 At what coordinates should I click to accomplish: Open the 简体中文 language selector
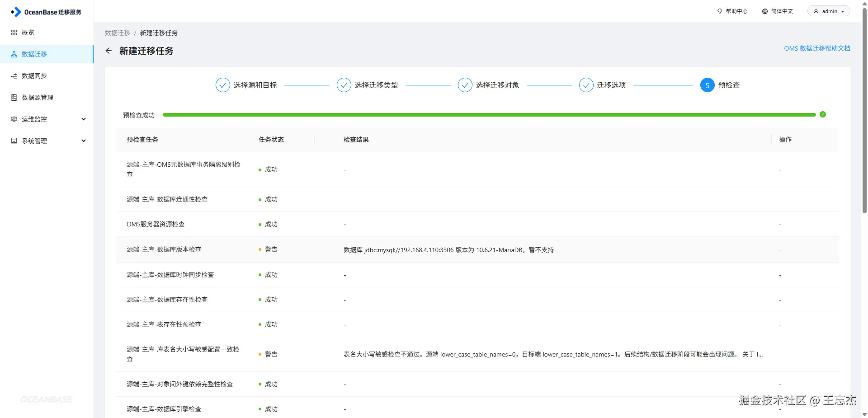coord(778,11)
